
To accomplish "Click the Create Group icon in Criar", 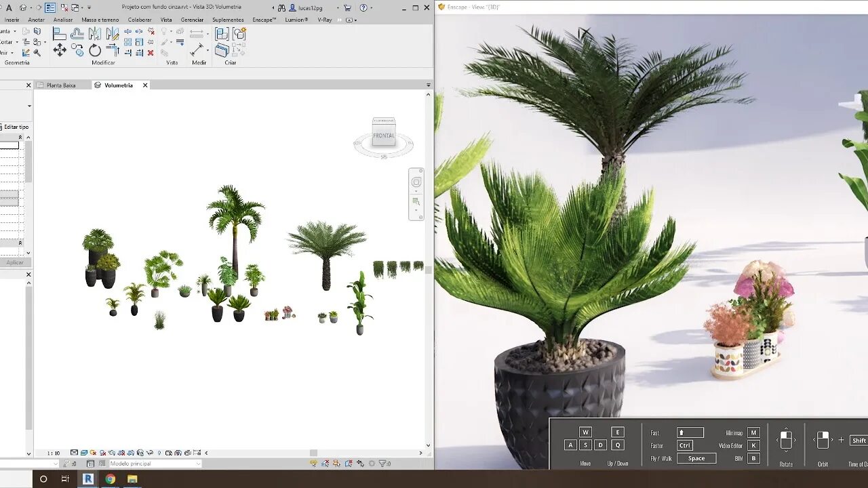I will (x=239, y=34).
